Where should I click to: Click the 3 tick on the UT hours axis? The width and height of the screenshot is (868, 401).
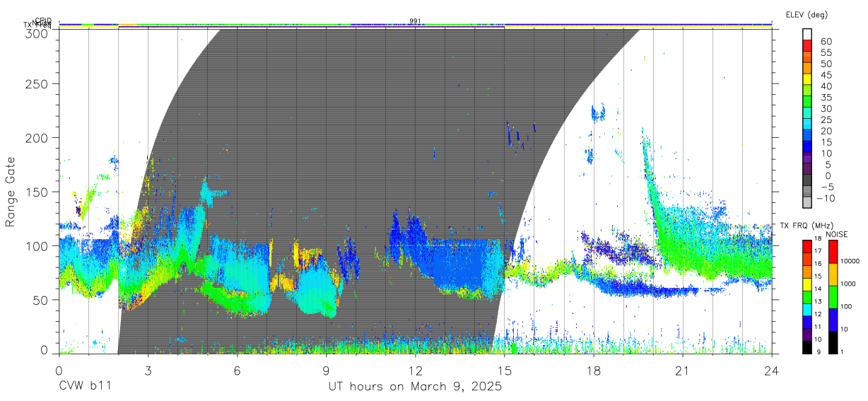(x=148, y=370)
